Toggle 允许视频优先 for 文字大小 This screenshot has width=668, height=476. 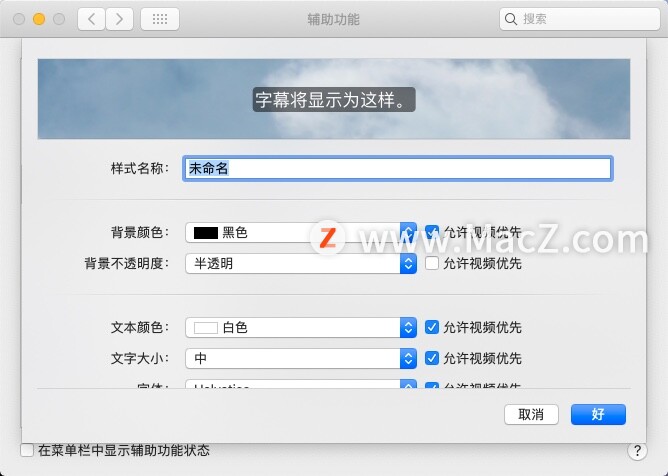432,358
